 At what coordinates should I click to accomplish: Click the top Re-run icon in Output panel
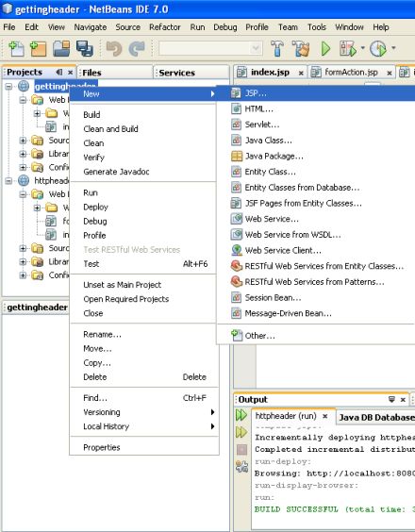[241, 415]
